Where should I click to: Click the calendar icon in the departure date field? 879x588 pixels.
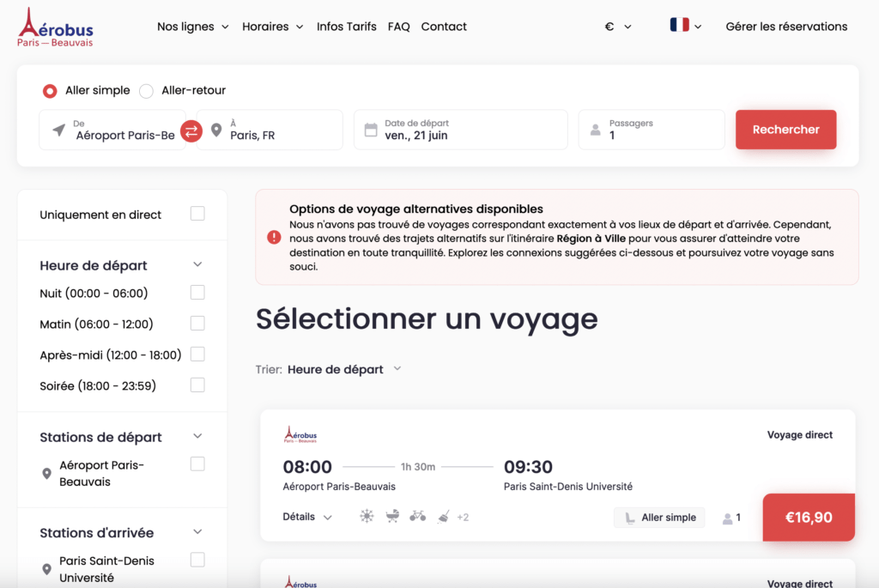(x=371, y=130)
